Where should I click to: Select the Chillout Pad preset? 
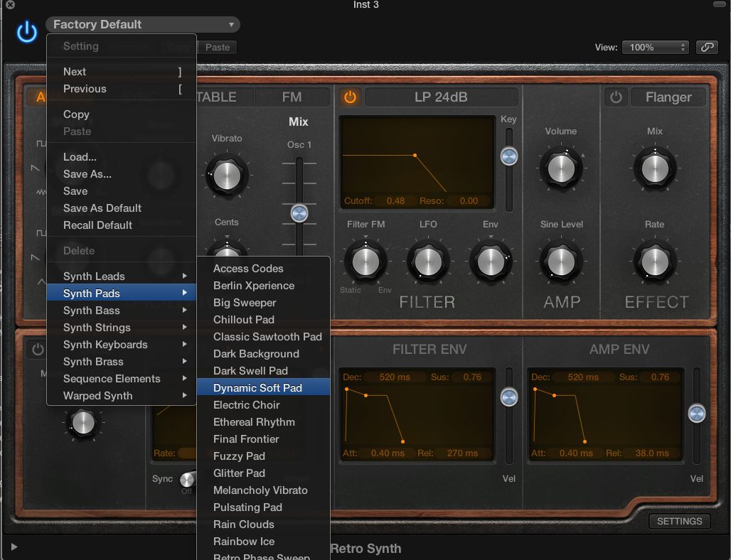[263, 320]
